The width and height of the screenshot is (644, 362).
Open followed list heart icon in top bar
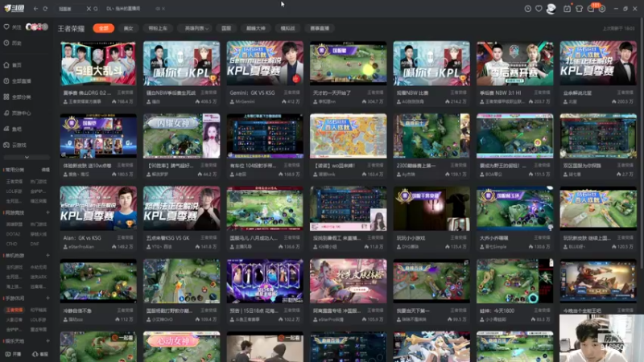click(539, 9)
